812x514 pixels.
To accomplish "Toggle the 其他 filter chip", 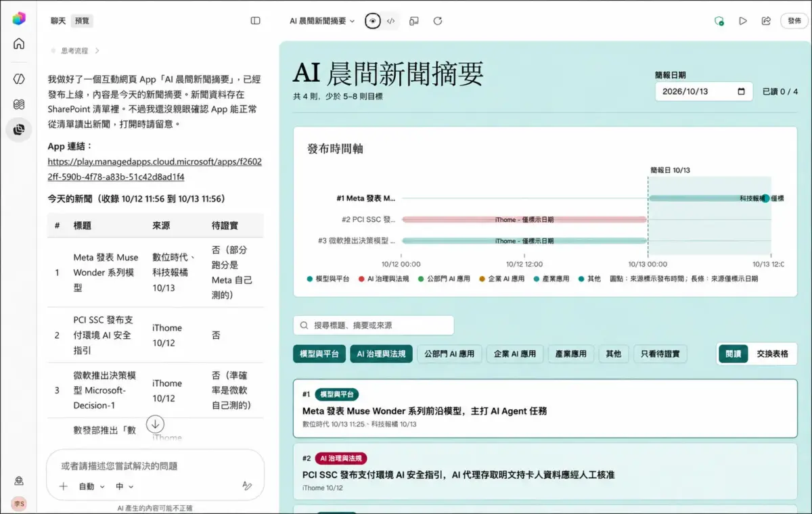I will pos(614,354).
